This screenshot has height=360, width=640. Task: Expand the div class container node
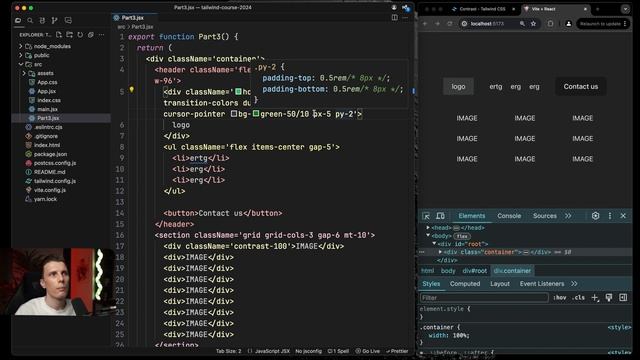440,252
